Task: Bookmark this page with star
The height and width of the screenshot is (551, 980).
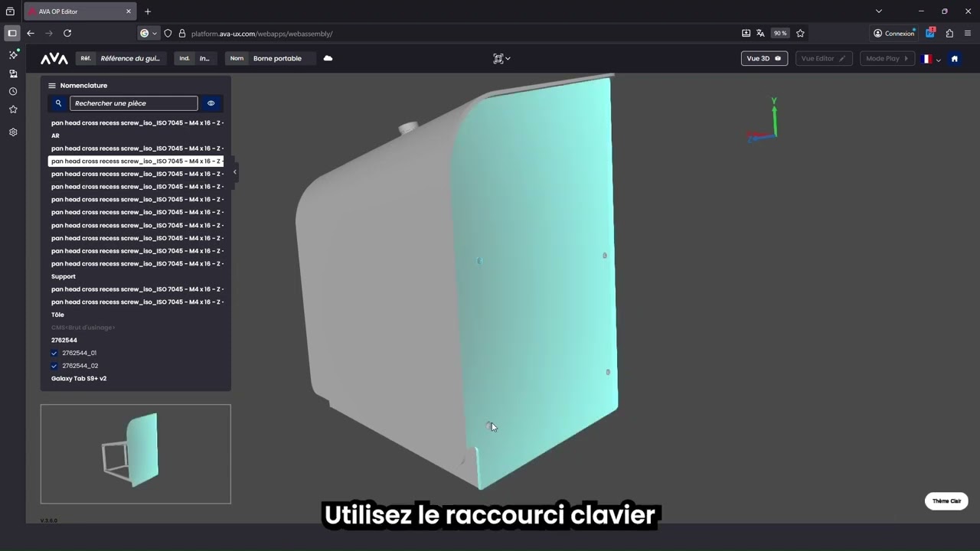Action: point(800,33)
